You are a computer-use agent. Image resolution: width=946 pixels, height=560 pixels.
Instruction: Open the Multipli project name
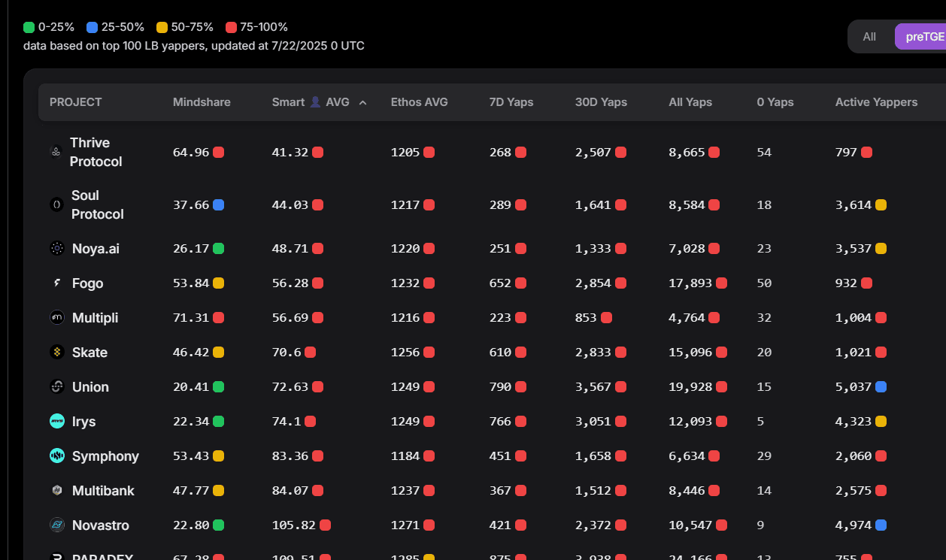(x=95, y=318)
